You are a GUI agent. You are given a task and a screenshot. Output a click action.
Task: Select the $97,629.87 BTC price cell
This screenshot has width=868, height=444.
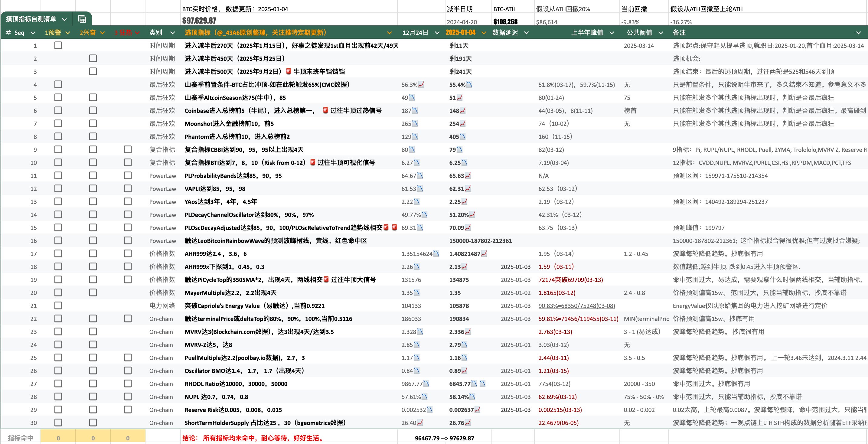click(x=199, y=21)
